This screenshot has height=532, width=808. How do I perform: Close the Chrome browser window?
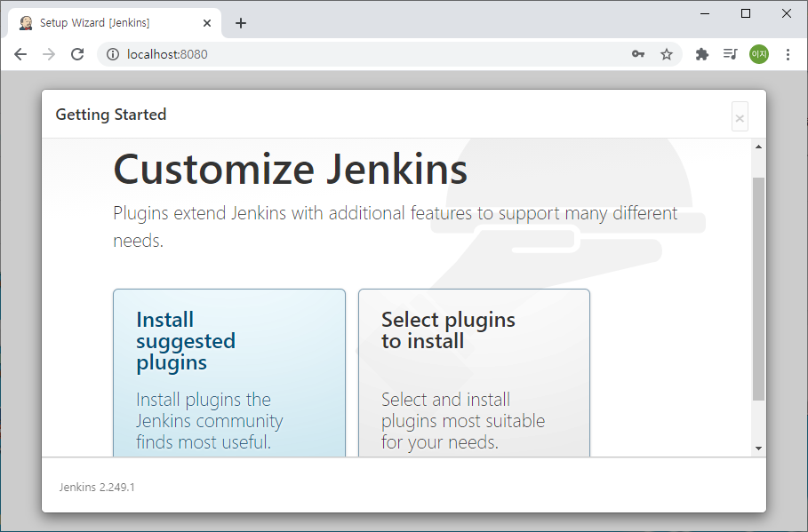coord(787,14)
